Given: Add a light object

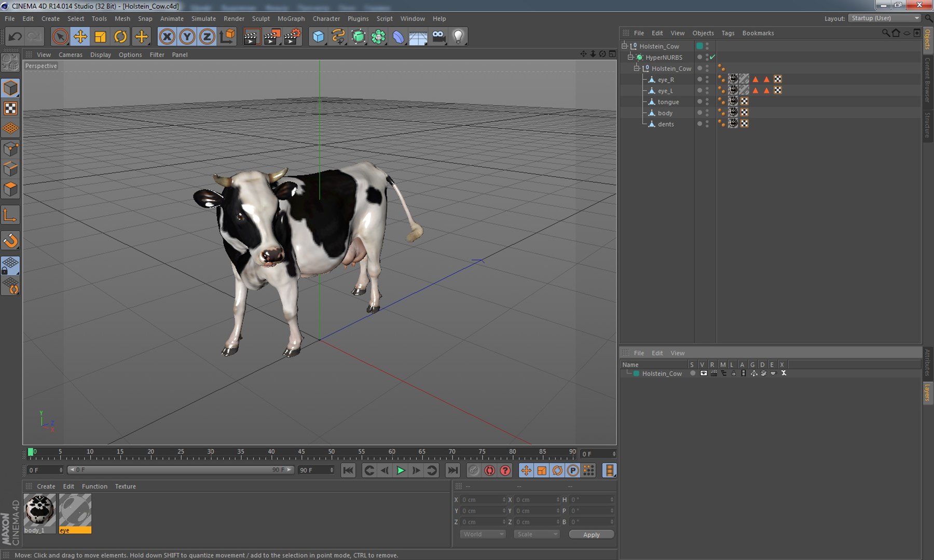Looking at the screenshot, I should [458, 37].
